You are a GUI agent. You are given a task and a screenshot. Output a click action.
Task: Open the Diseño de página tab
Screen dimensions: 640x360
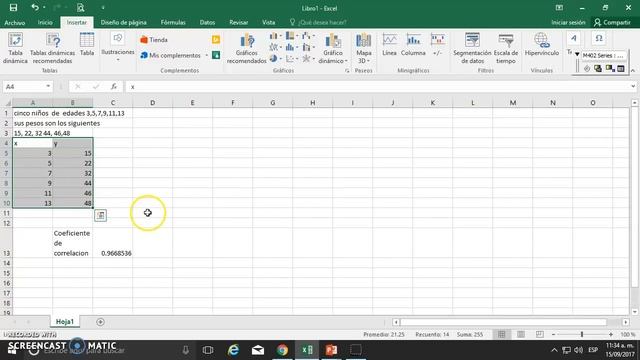124,22
